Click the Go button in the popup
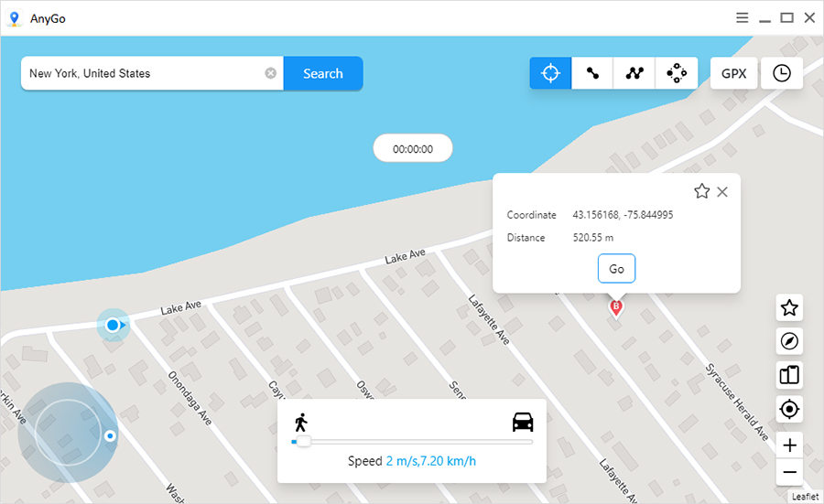This screenshot has width=824, height=504. click(x=616, y=269)
